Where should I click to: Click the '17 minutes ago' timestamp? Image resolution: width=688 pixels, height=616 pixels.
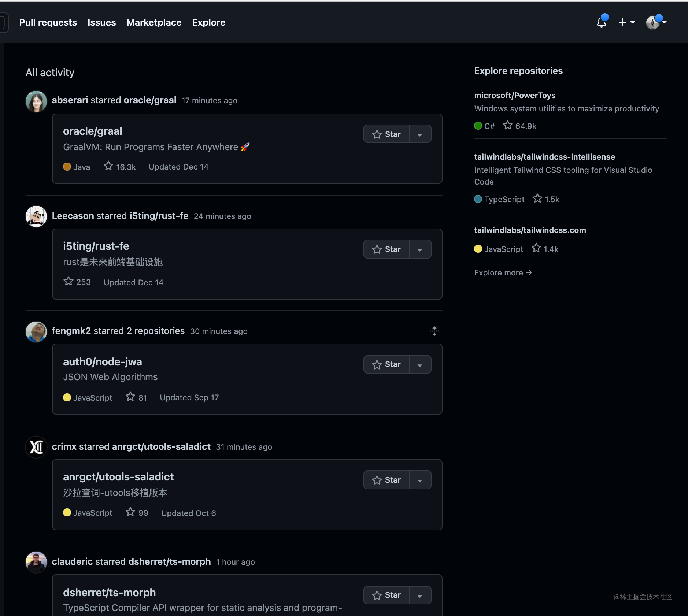pyautogui.click(x=210, y=100)
